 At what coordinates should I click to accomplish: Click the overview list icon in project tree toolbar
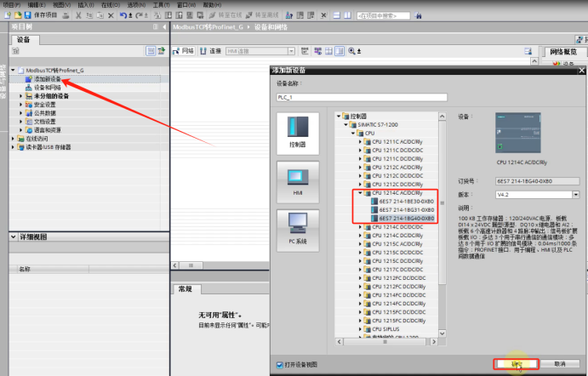pos(151,51)
